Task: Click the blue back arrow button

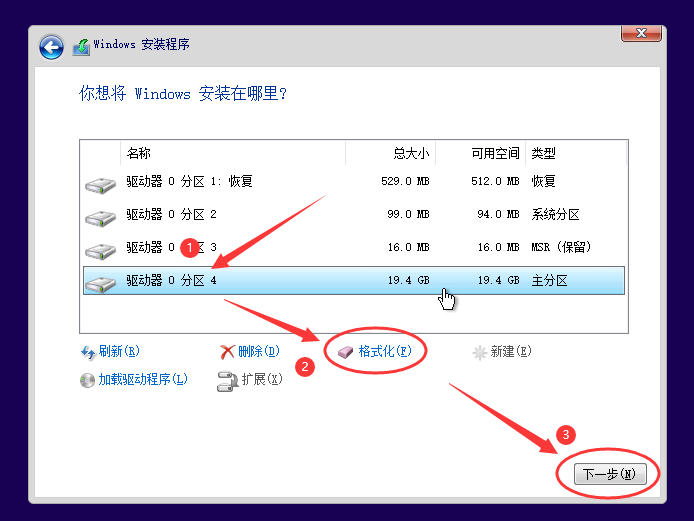Action: point(51,47)
